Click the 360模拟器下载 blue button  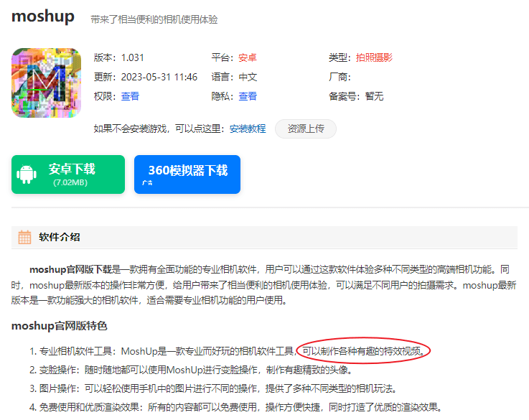[187, 174]
